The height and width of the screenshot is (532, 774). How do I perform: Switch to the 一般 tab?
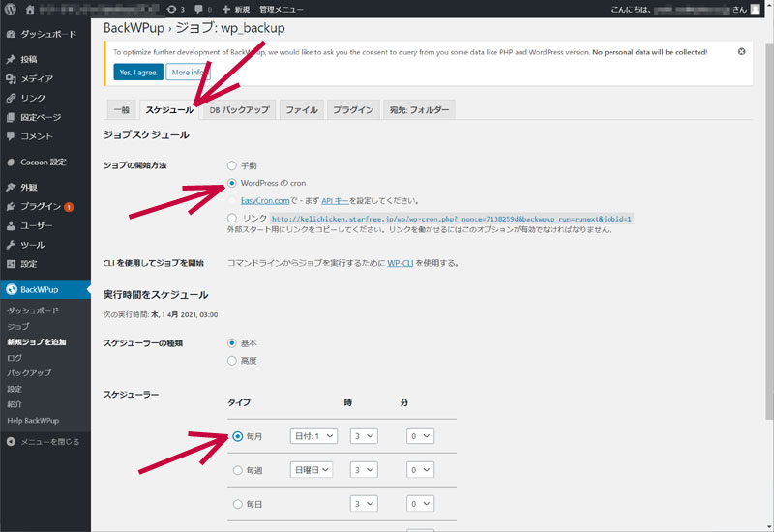point(122,109)
